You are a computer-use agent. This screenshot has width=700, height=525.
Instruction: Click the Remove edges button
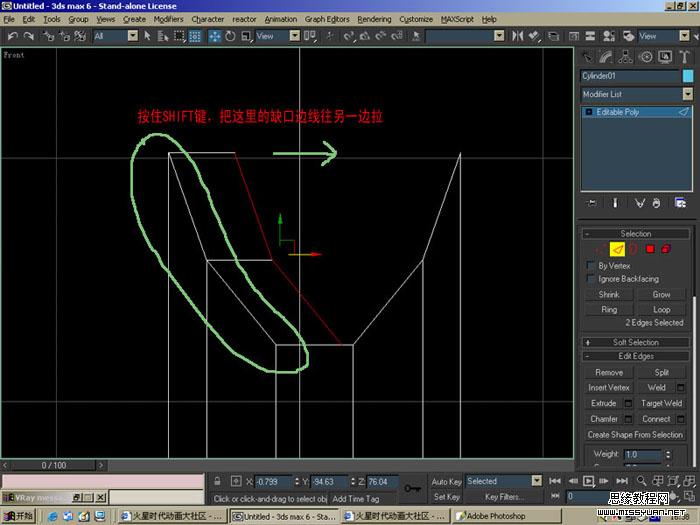point(609,372)
